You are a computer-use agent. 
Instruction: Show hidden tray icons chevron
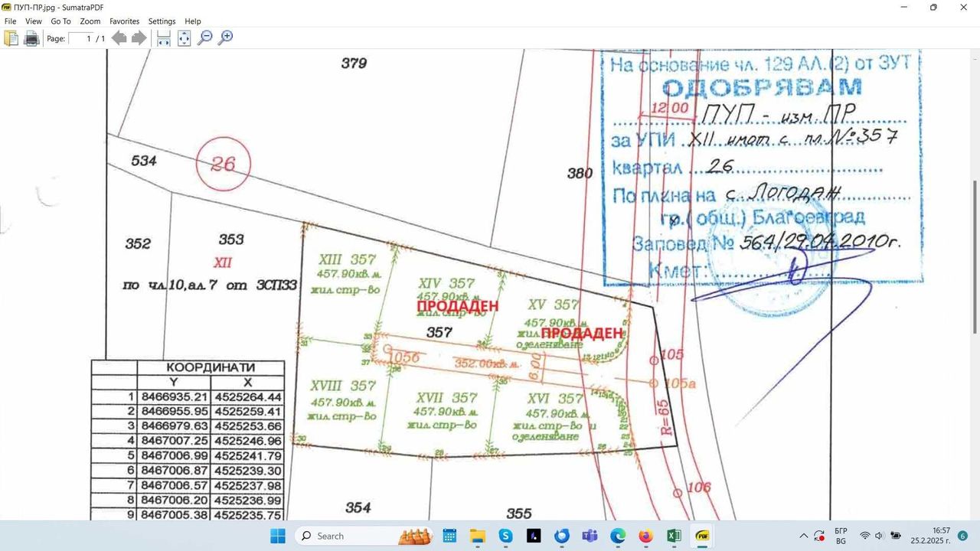(804, 536)
